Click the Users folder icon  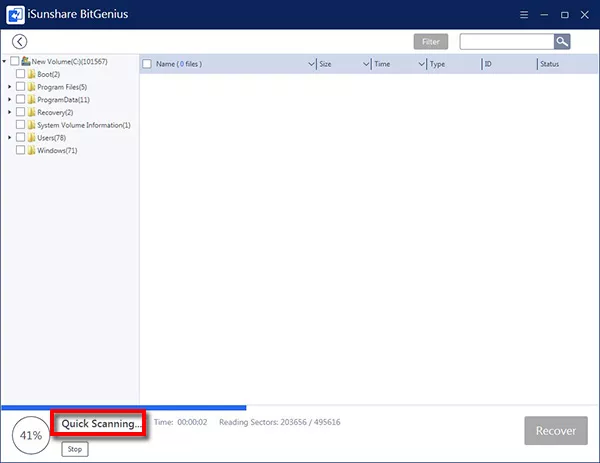[x=31, y=137]
